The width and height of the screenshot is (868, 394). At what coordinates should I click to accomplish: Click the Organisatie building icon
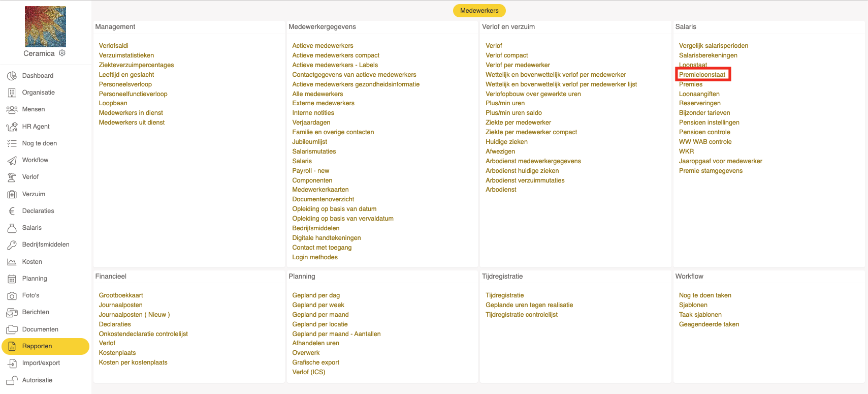(12, 93)
